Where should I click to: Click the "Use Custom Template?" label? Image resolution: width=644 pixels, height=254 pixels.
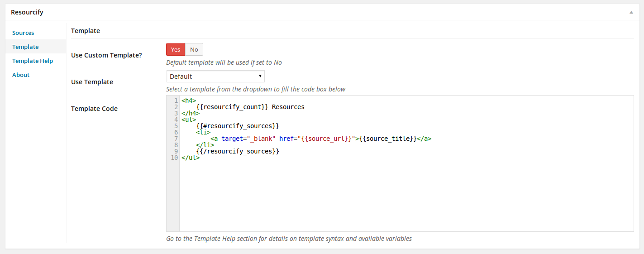[106, 55]
